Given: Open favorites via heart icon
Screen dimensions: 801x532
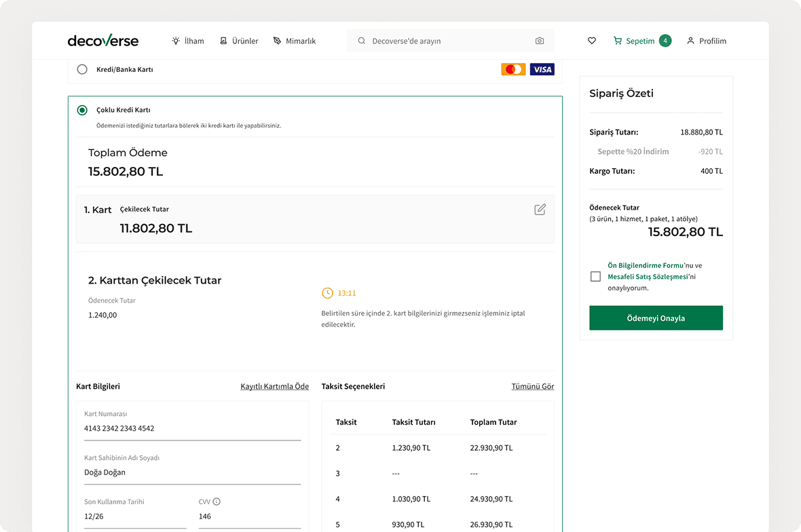Looking at the screenshot, I should pos(592,41).
